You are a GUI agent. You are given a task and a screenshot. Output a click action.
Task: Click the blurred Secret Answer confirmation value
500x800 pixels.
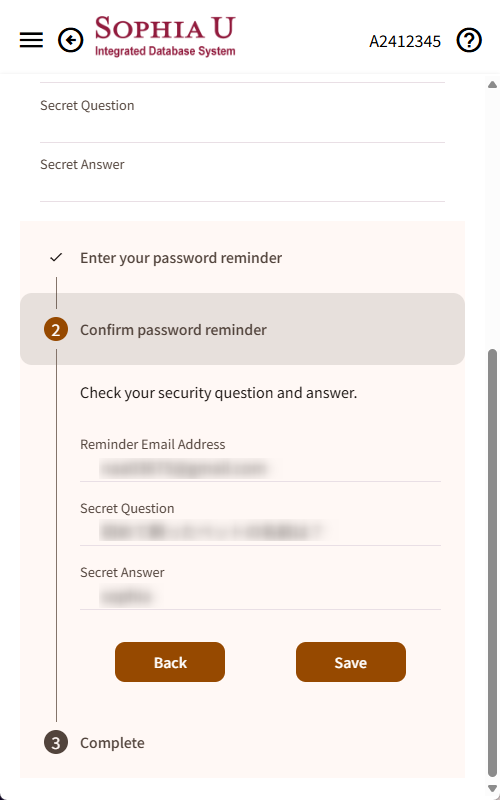tap(127, 596)
